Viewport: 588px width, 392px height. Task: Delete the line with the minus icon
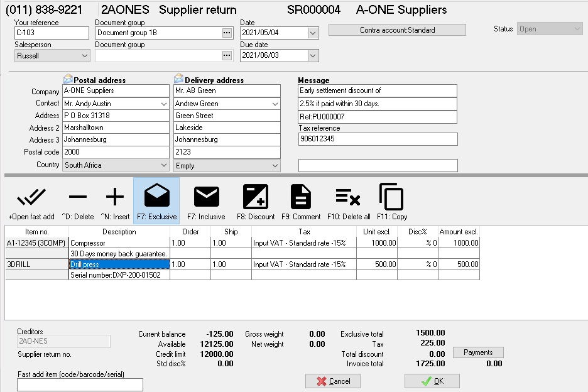(x=77, y=198)
